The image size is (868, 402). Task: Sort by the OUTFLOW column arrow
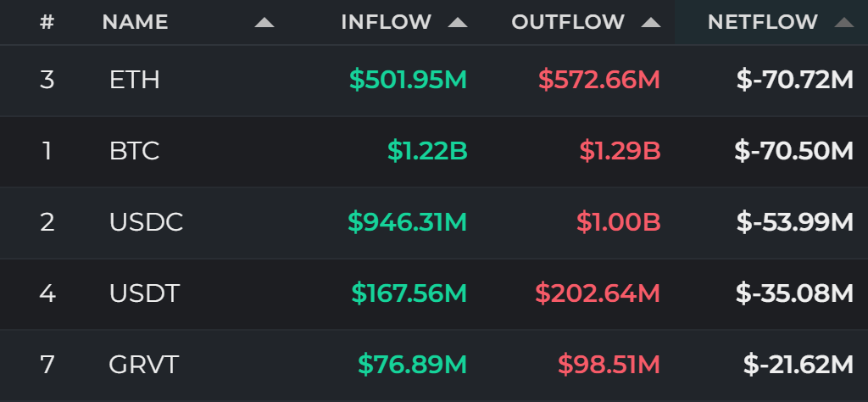[x=651, y=23]
